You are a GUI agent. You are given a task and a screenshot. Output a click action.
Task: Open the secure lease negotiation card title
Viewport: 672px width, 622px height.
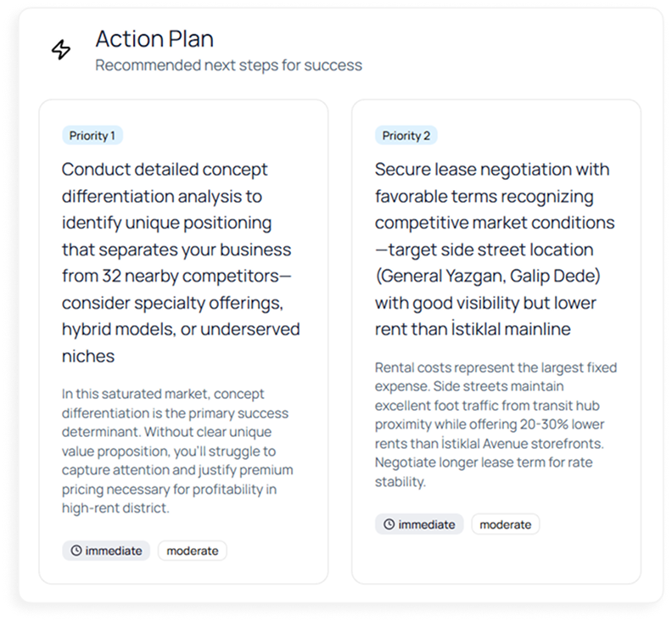[494, 249]
